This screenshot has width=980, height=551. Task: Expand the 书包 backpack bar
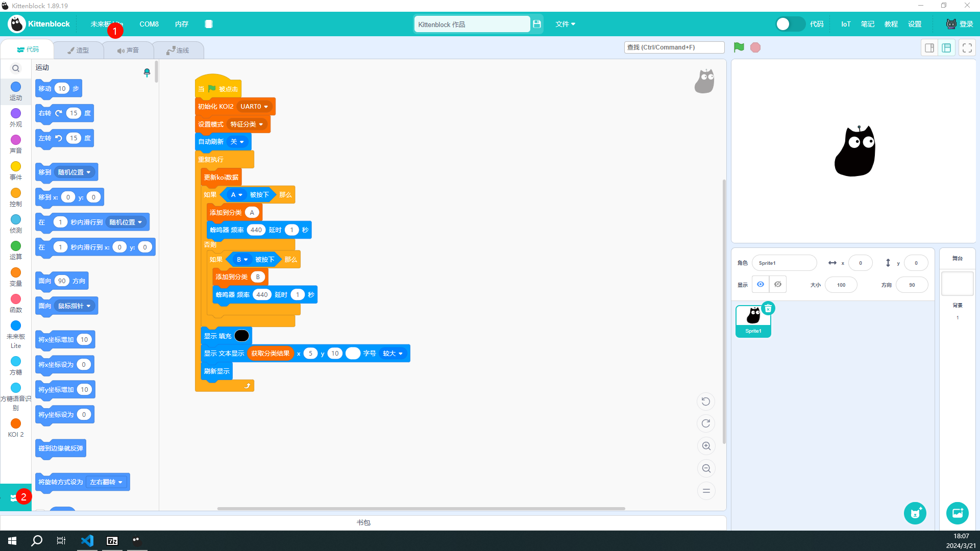pyautogui.click(x=363, y=522)
